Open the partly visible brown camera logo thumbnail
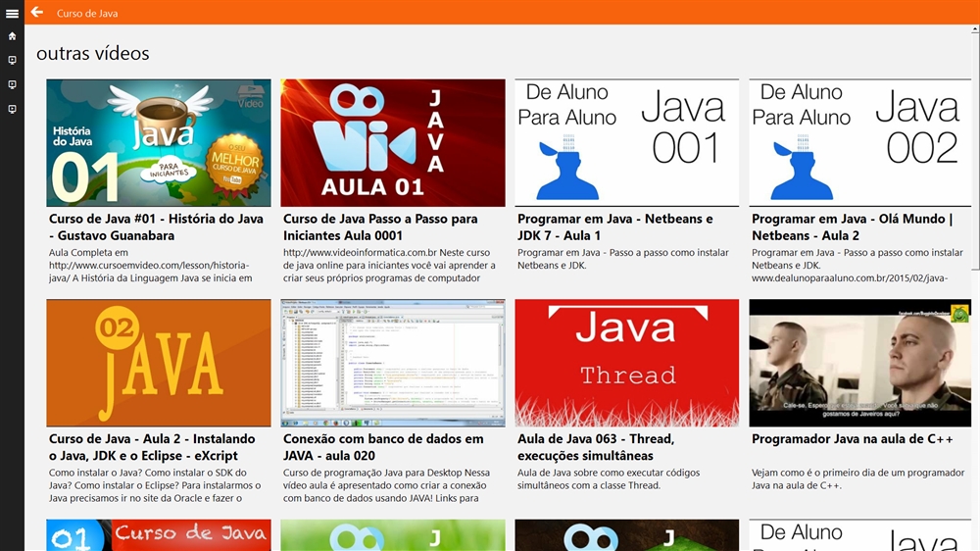 tap(627, 534)
